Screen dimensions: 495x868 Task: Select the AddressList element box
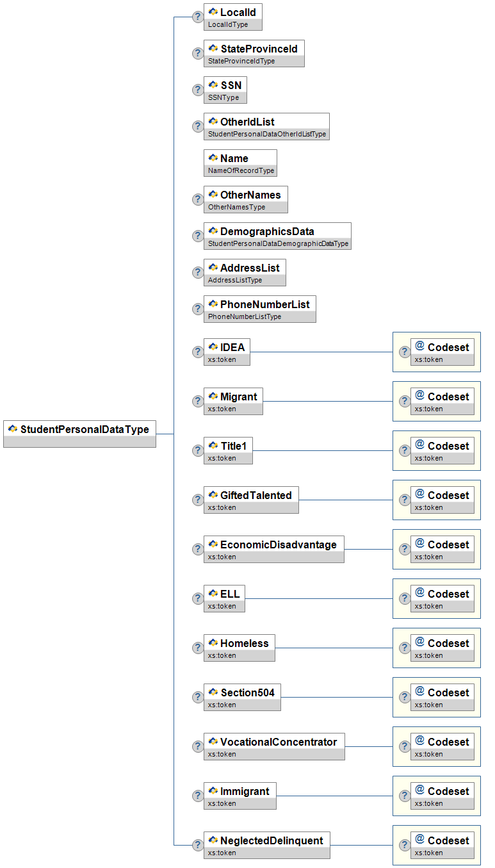[x=245, y=272]
